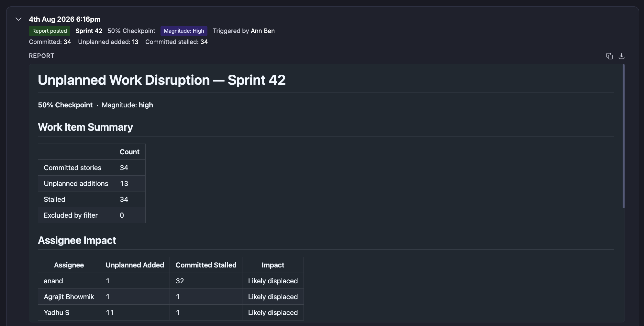Collapse the 4th Aug 2026 report entry

click(18, 19)
